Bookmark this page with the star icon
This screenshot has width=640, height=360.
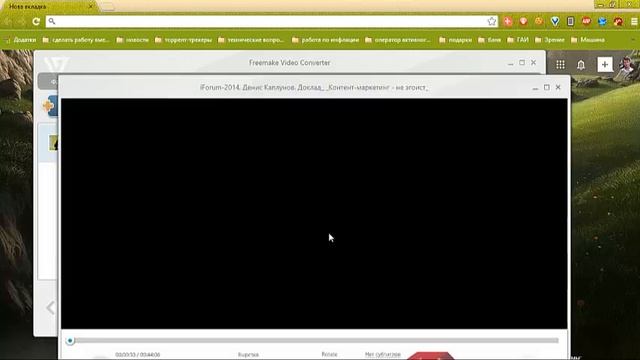pos(492,21)
